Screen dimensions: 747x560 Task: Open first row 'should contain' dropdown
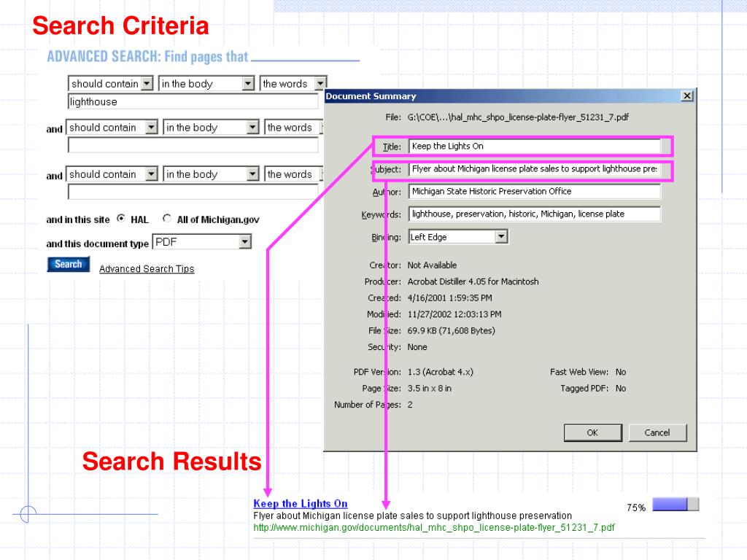(111, 84)
